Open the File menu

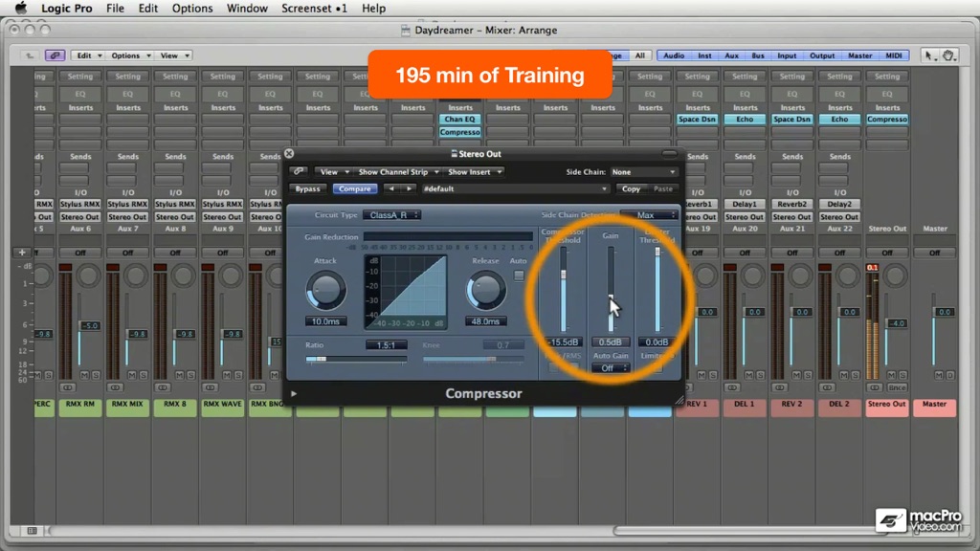coord(115,8)
